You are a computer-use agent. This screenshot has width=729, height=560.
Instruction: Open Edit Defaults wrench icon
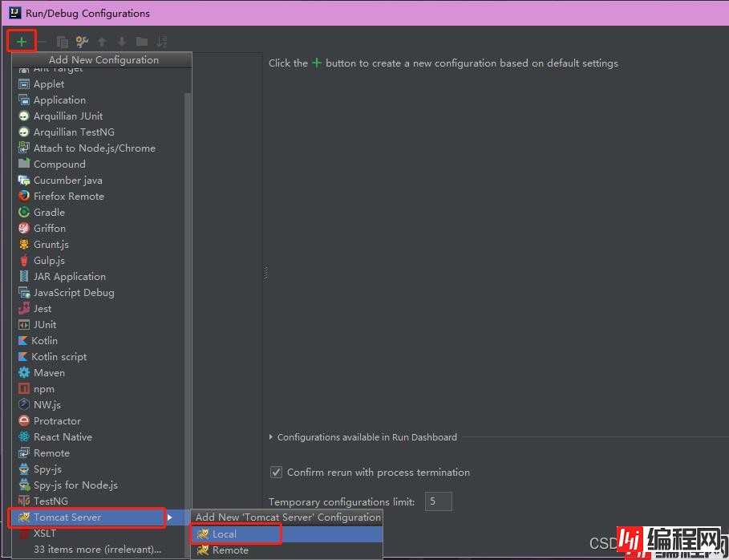pyautogui.click(x=82, y=42)
